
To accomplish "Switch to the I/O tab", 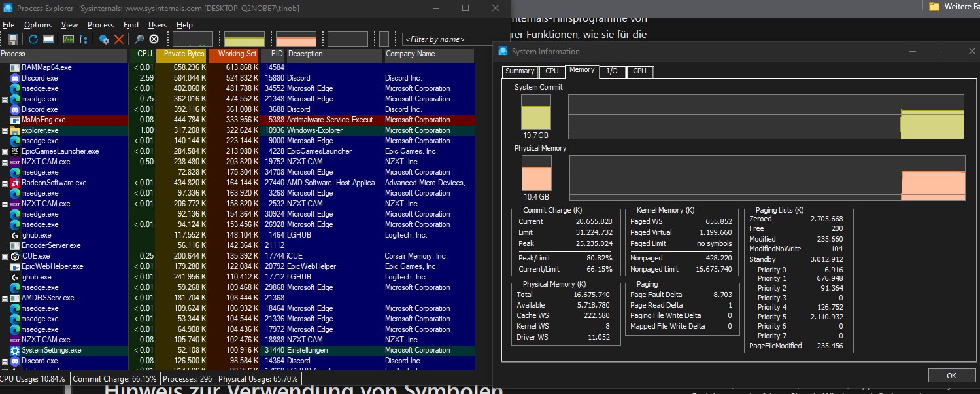I will (612, 71).
